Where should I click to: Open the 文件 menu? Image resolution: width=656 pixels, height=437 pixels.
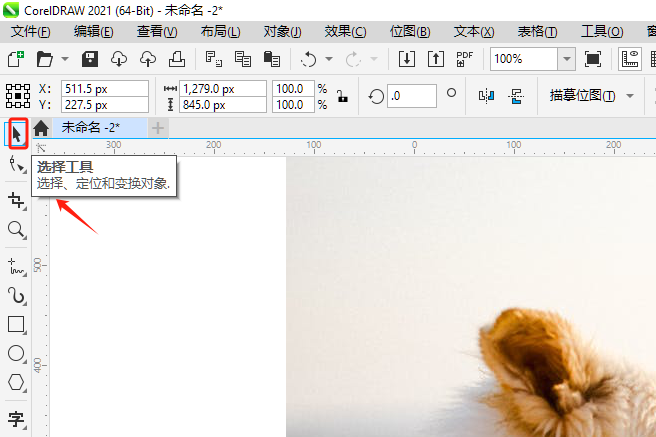point(31,32)
